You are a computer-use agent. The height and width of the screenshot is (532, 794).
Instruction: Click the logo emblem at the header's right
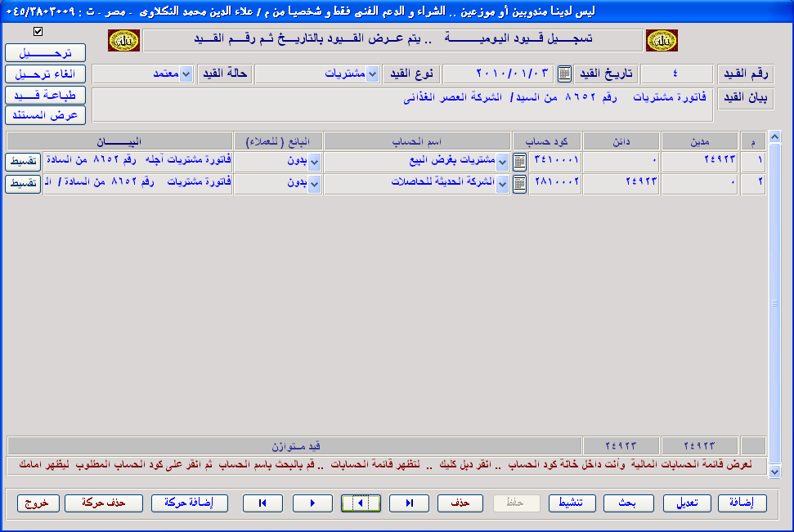pos(661,41)
